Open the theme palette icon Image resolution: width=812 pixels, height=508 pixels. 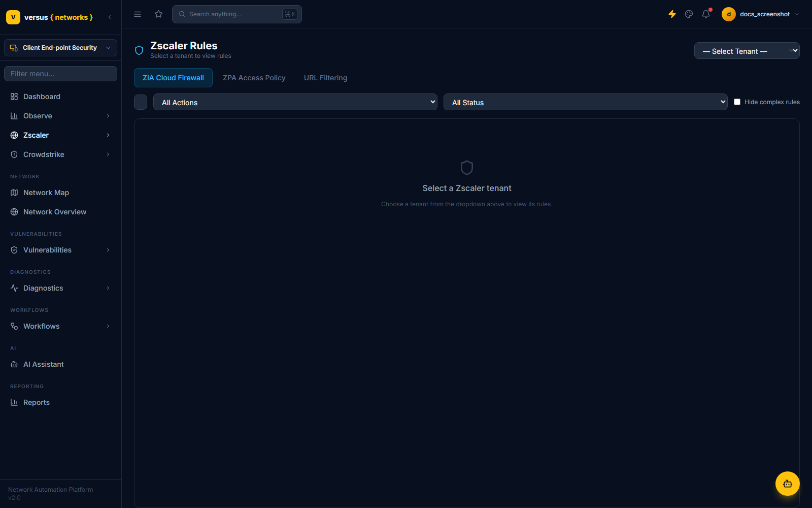[x=689, y=14]
